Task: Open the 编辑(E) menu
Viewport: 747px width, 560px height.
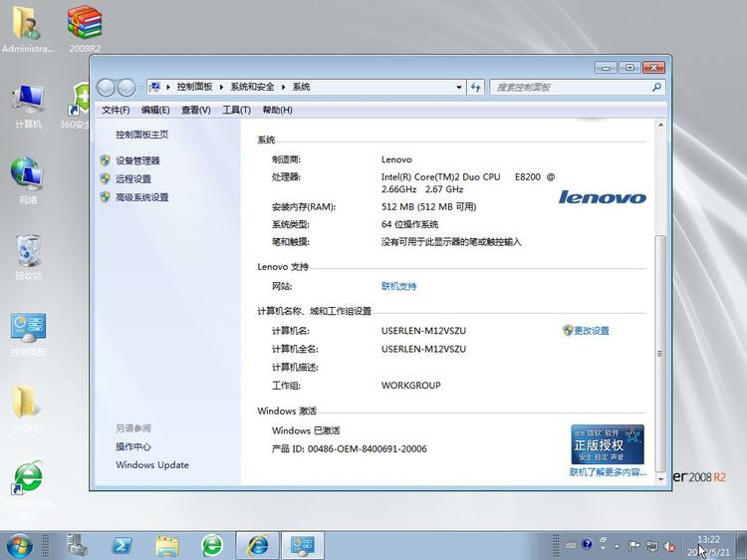Action: [x=155, y=110]
